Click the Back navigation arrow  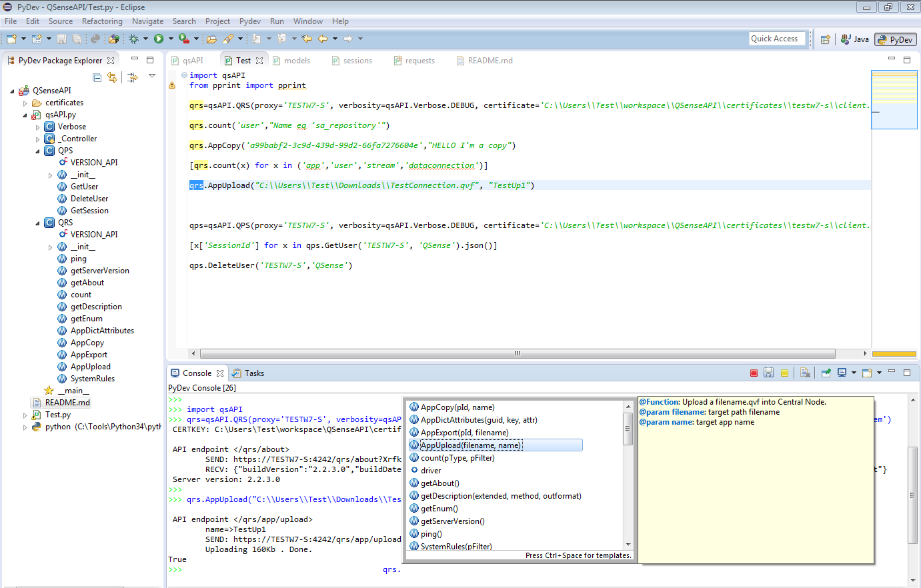(323, 39)
